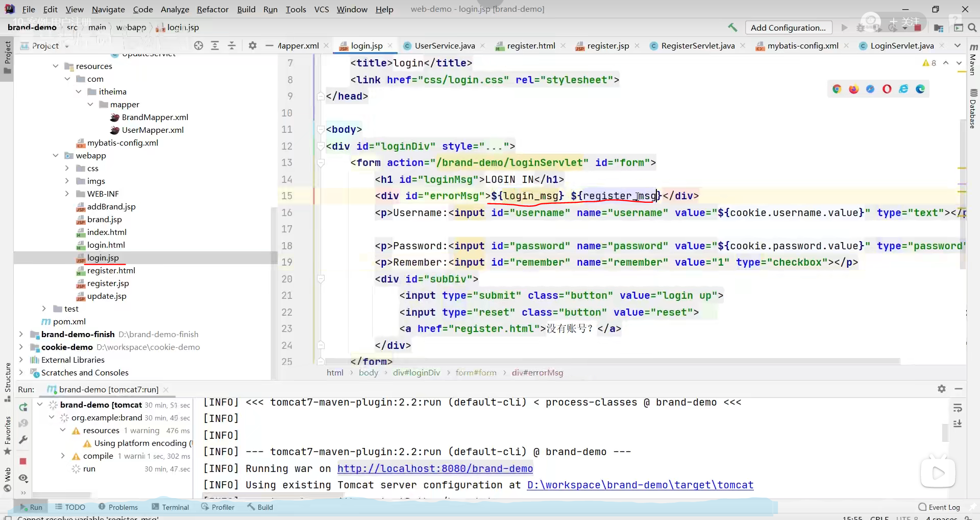Jump to next highlighted error arrow
The height and width of the screenshot is (520, 980).
pos(959,63)
